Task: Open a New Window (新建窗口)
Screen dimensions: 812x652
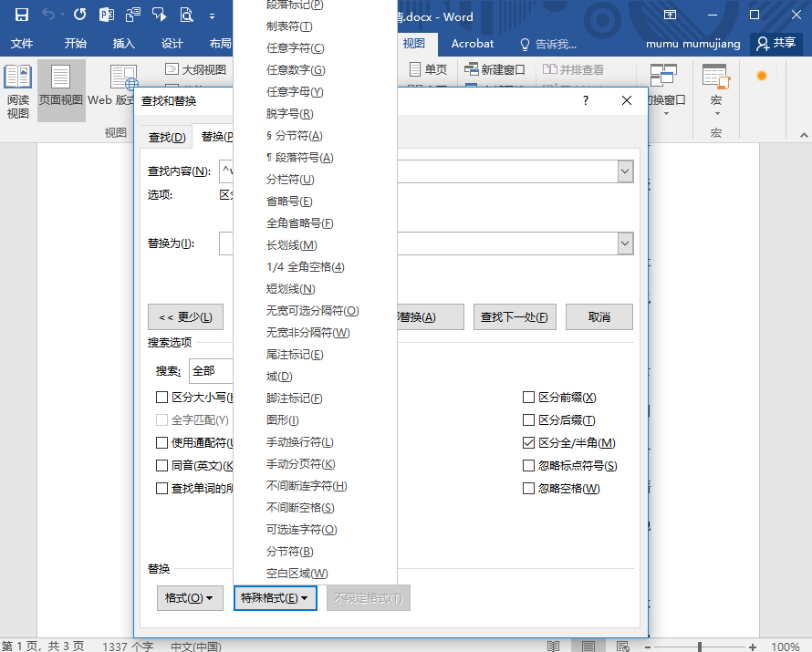Action: point(494,69)
